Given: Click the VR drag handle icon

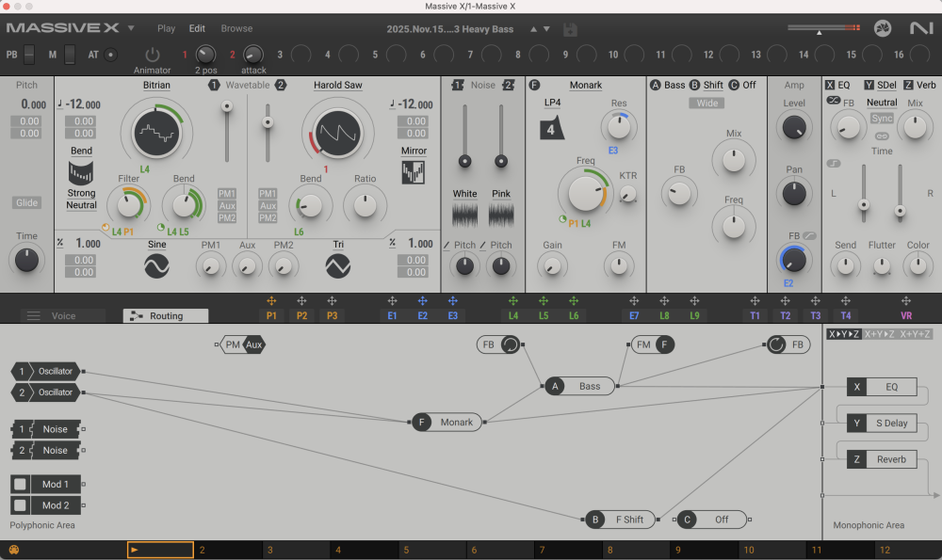Looking at the screenshot, I should pos(906,301).
